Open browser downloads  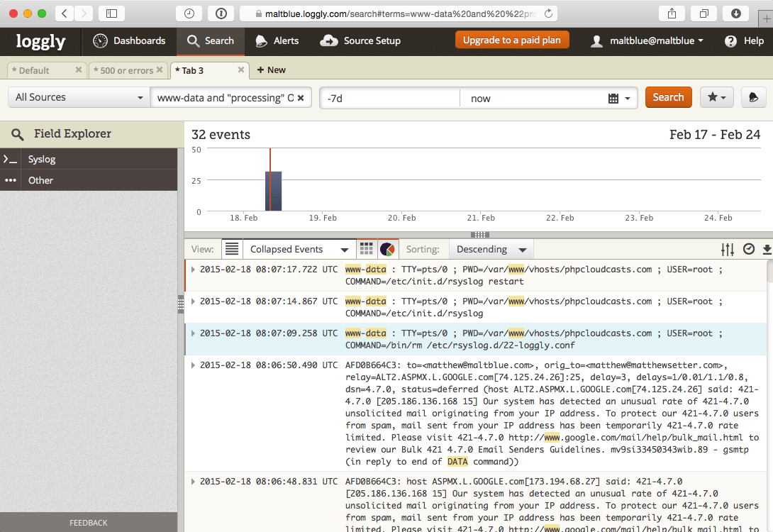pyautogui.click(x=736, y=13)
